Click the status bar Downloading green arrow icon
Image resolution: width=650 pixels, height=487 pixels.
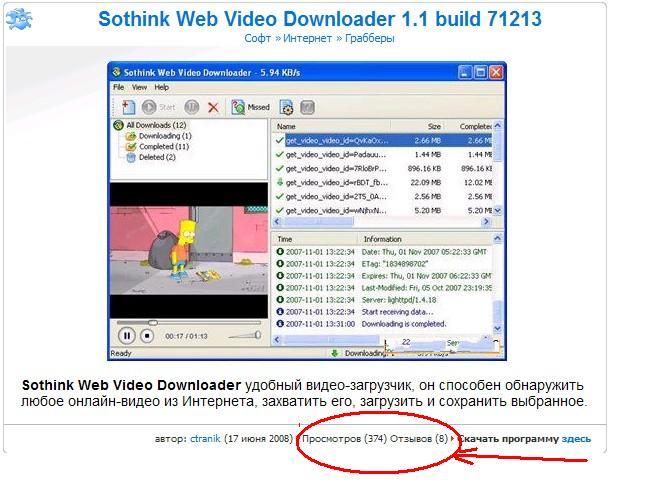tap(334, 353)
